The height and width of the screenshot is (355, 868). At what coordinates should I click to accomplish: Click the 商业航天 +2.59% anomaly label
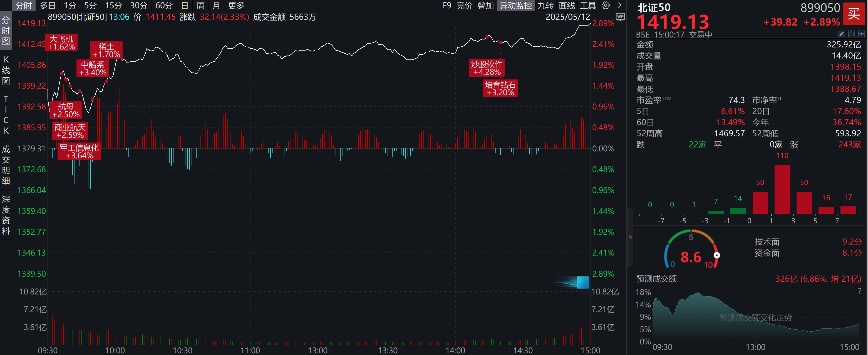(70, 131)
